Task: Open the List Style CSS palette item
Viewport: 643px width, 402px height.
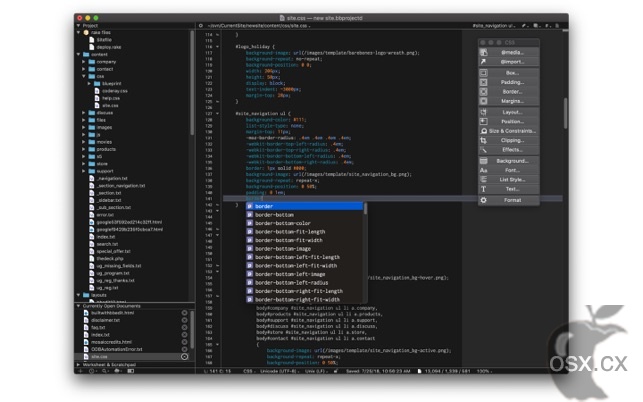Action: 508,180
